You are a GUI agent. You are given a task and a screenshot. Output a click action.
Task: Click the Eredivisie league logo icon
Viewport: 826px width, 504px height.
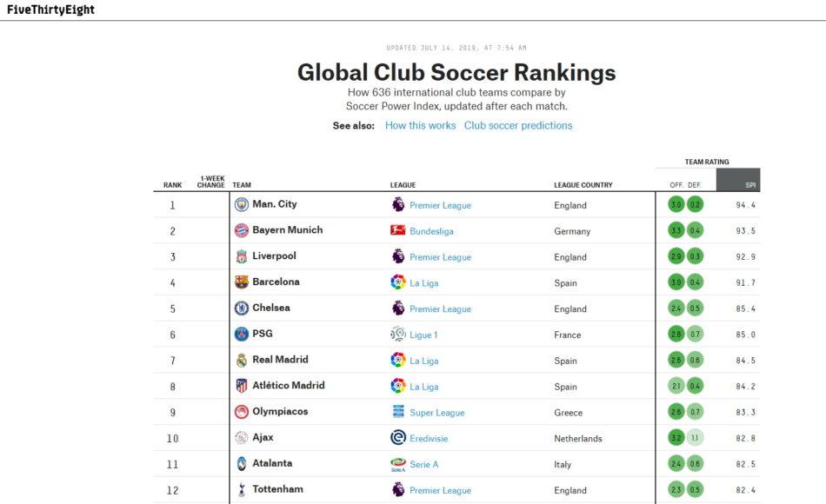click(398, 438)
